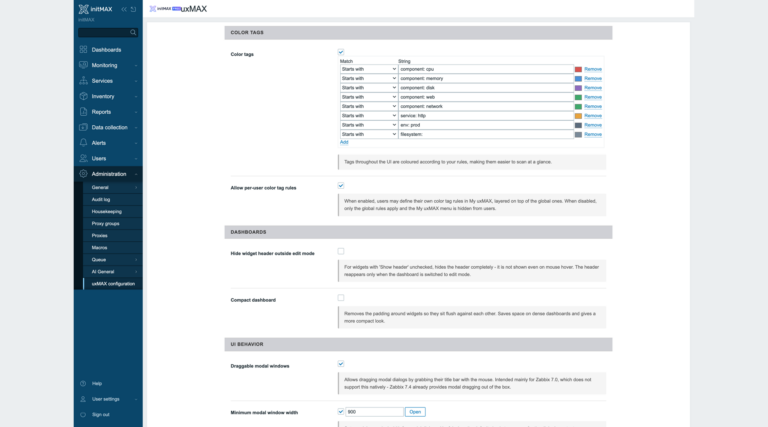Expand the General submenu

113,188
